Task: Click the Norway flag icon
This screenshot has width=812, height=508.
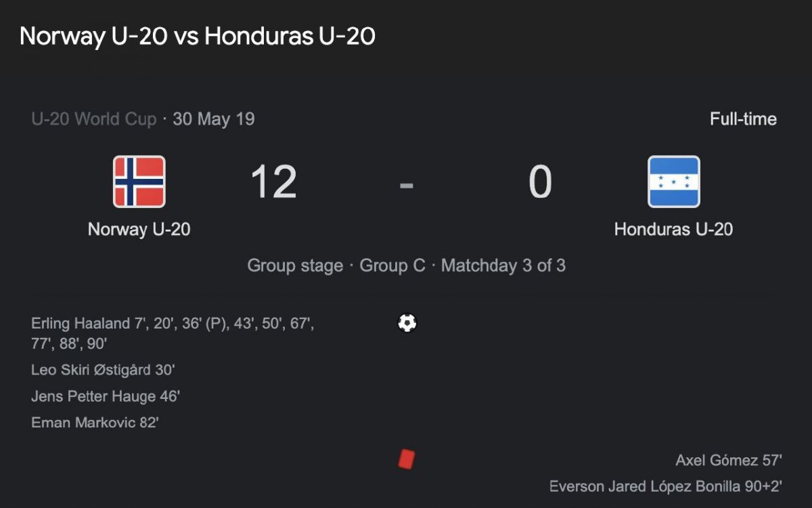Action: [139, 182]
